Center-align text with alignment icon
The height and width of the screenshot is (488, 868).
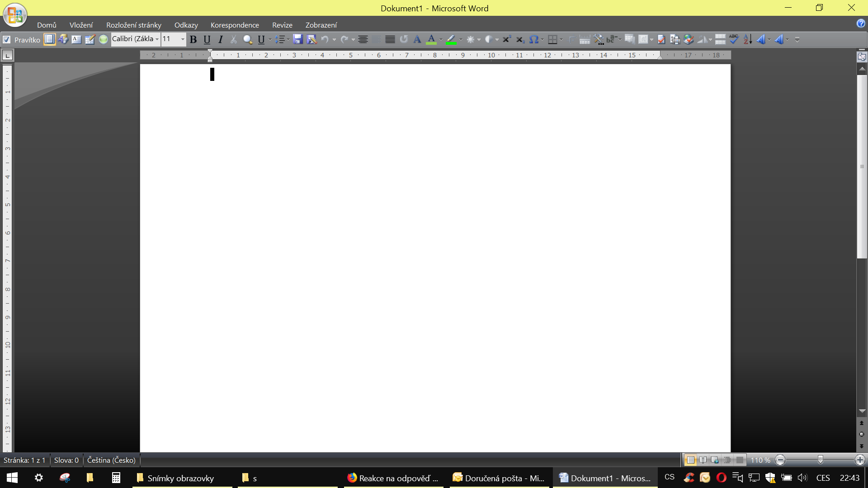pyautogui.click(x=363, y=40)
